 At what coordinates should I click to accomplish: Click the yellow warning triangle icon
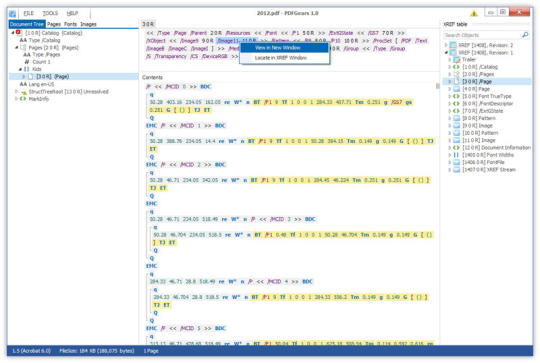click(474, 13)
